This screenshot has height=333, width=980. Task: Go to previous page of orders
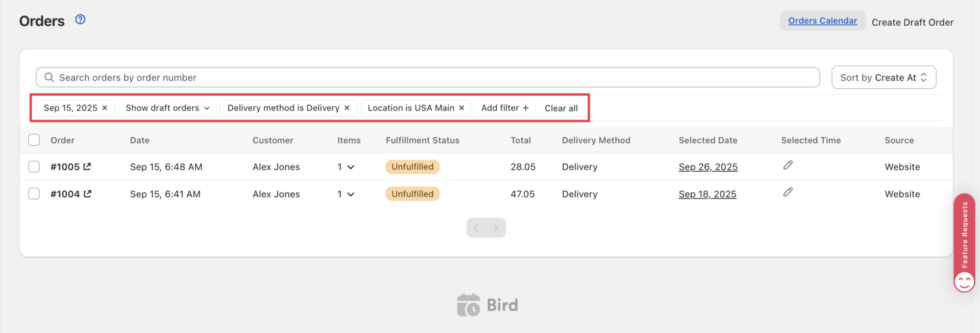476,228
